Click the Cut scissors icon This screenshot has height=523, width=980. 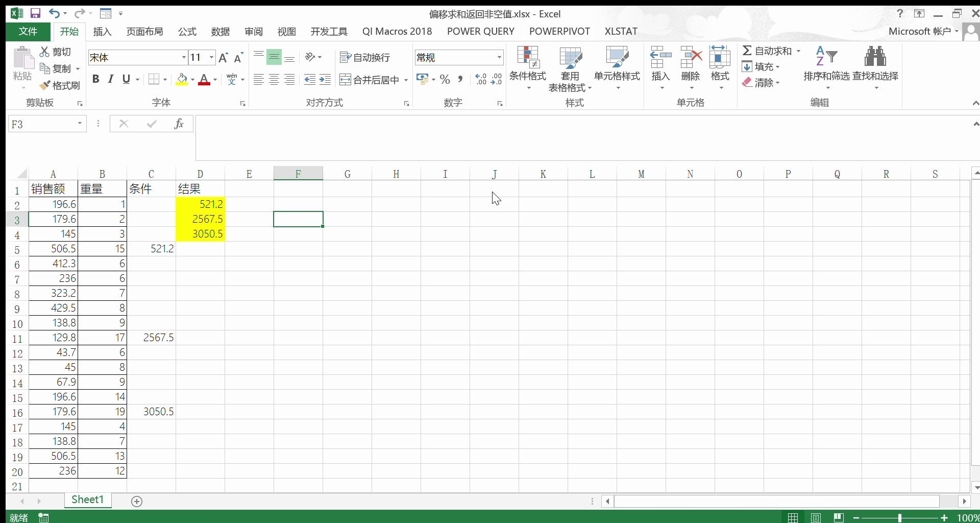pos(45,52)
